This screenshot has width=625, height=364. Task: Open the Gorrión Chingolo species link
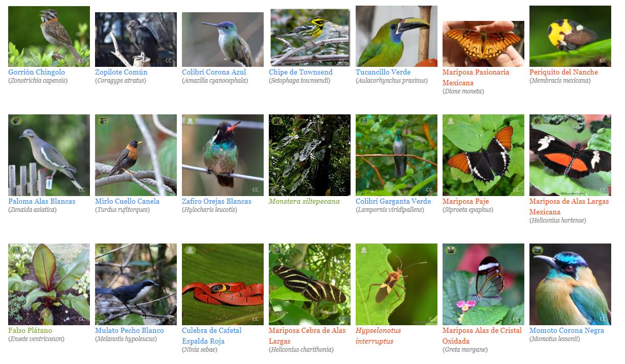[37, 72]
